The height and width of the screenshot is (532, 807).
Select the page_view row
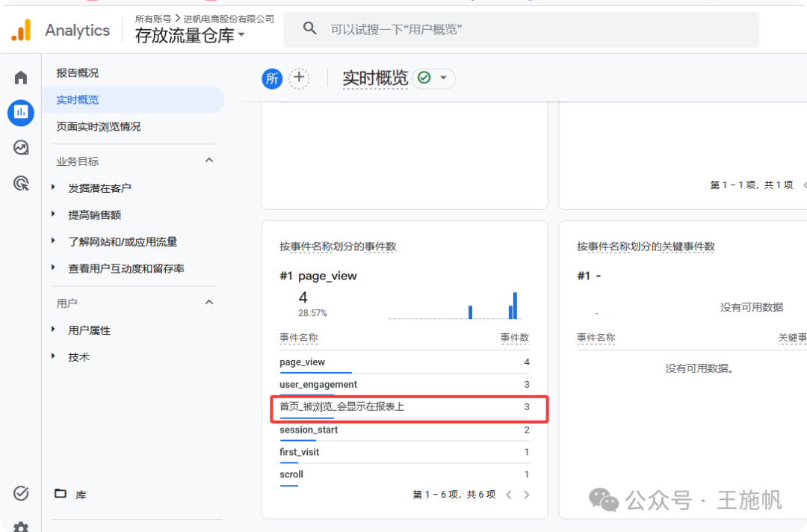pyautogui.click(x=404, y=362)
